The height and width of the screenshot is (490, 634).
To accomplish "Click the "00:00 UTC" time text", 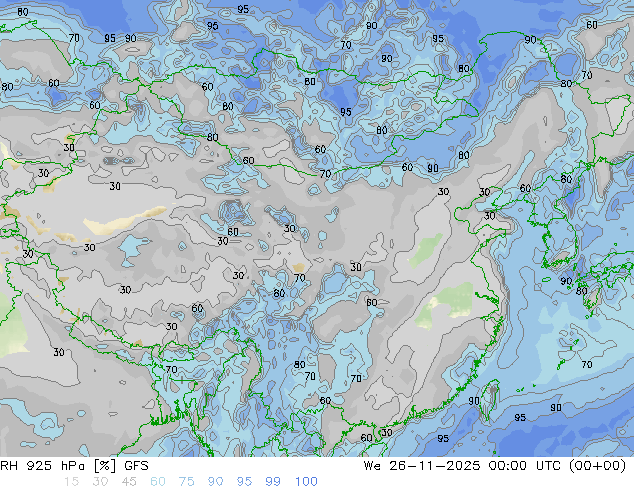I will point(525,466).
